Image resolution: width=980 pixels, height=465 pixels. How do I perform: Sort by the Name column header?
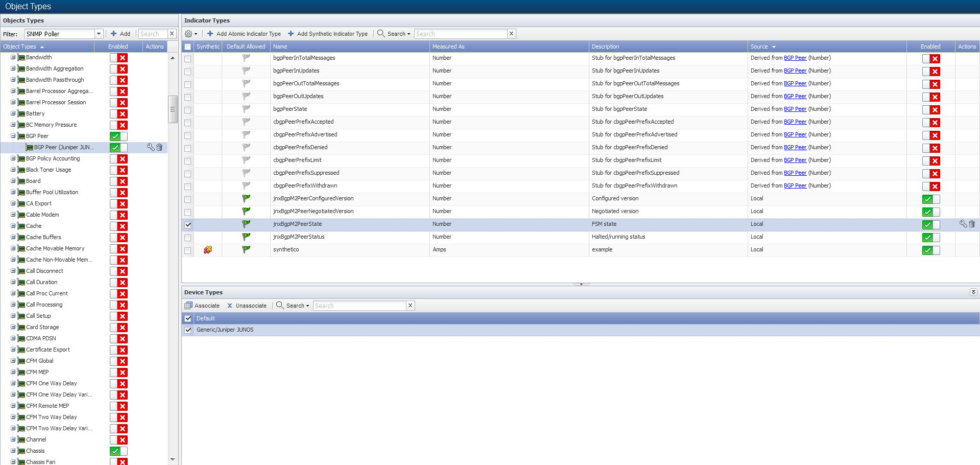click(x=350, y=46)
